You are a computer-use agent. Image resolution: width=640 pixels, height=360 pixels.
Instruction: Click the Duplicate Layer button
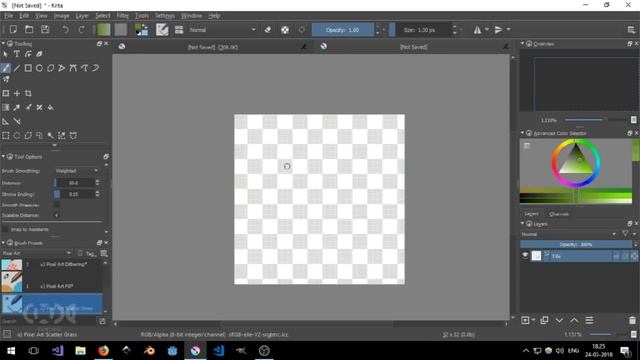(x=544, y=320)
